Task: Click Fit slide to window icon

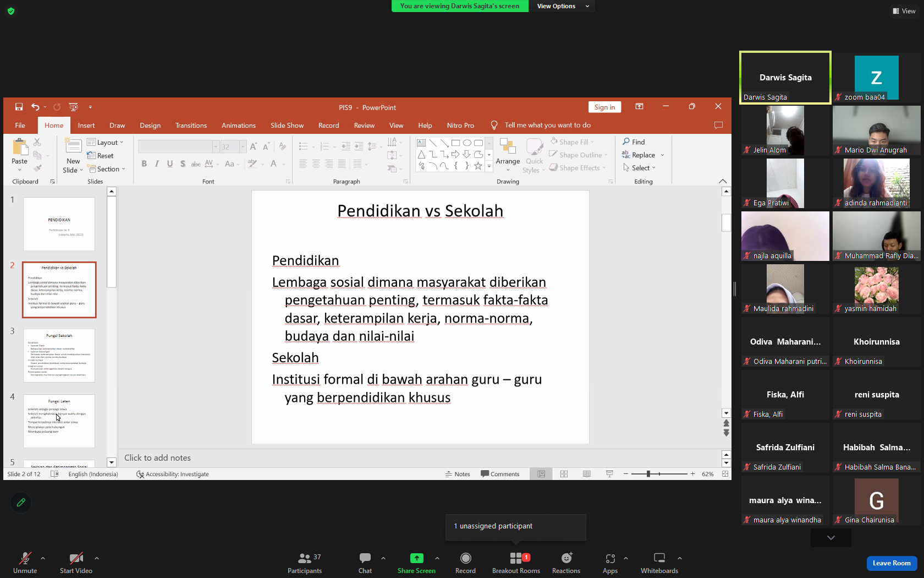Action: [725, 474]
